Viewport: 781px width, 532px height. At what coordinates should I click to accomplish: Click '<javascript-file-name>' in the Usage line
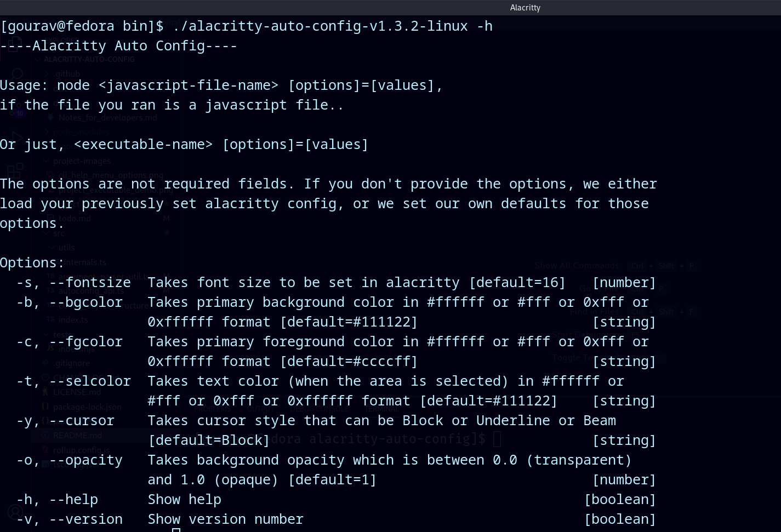point(189,85)
